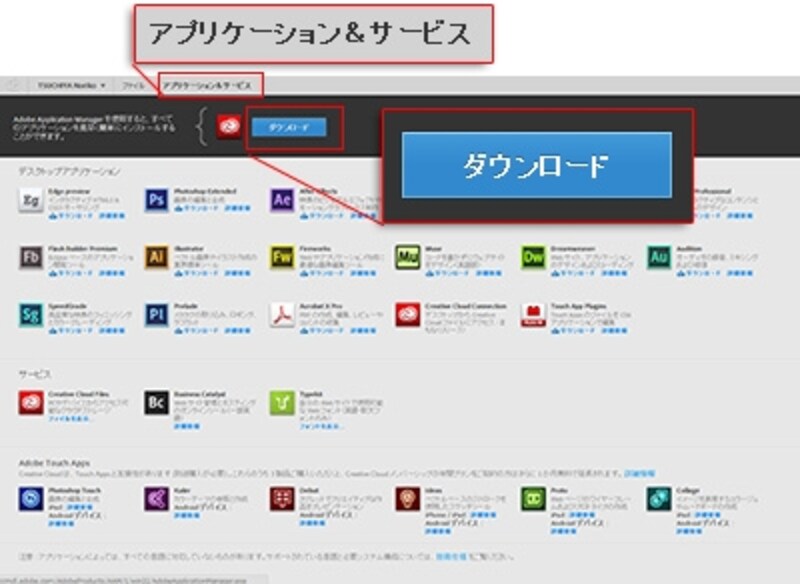Click the Fireworks Fw icon

282,258
